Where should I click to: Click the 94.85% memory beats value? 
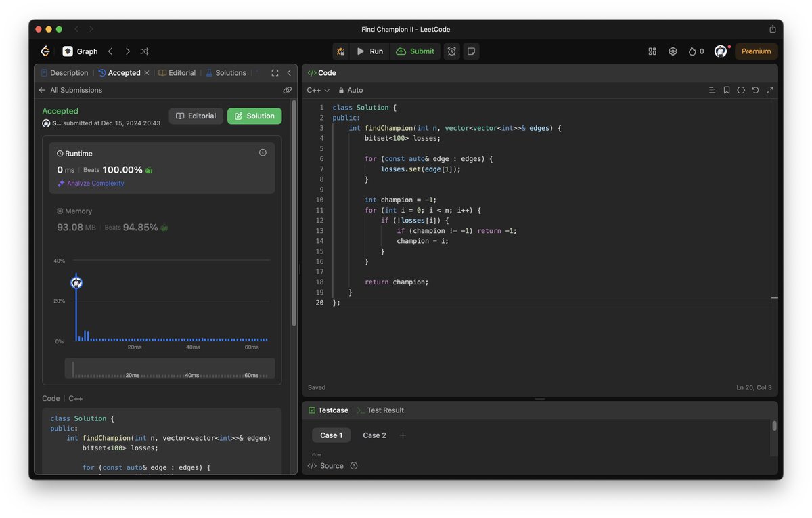tap(140, 228)
